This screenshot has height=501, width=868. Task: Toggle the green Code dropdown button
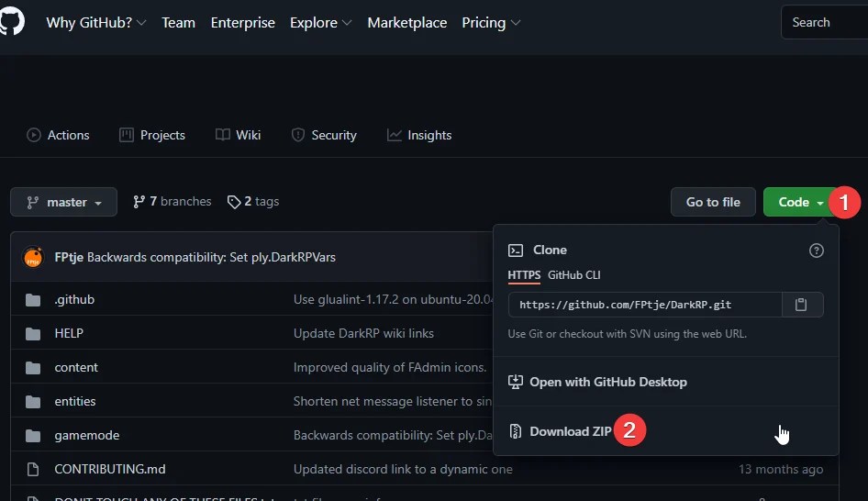coord(800,202)
